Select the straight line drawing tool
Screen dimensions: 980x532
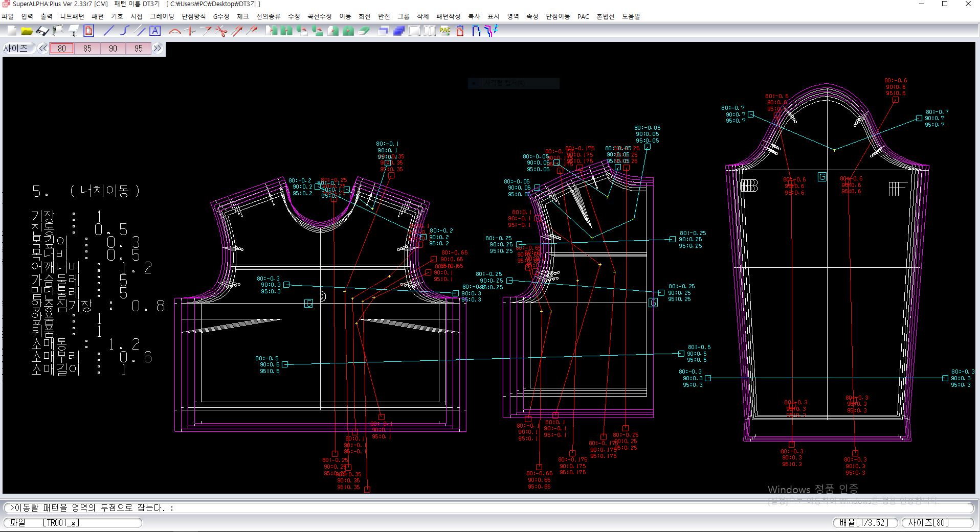tap(108, 31)
